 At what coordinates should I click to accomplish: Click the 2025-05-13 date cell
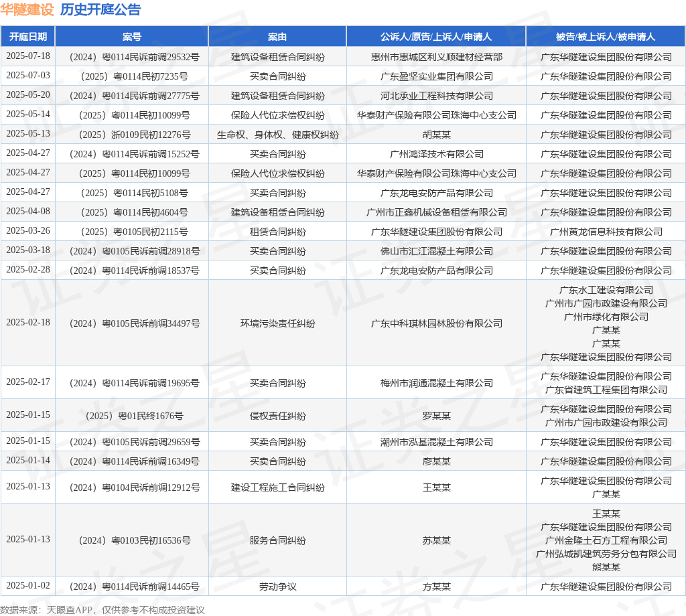[x=28, y=133]
